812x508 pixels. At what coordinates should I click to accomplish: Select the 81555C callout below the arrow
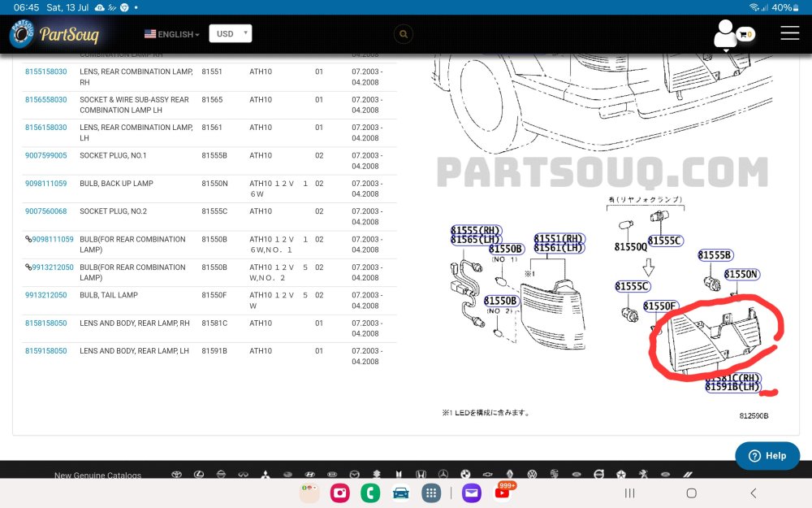tap(633, 287)
